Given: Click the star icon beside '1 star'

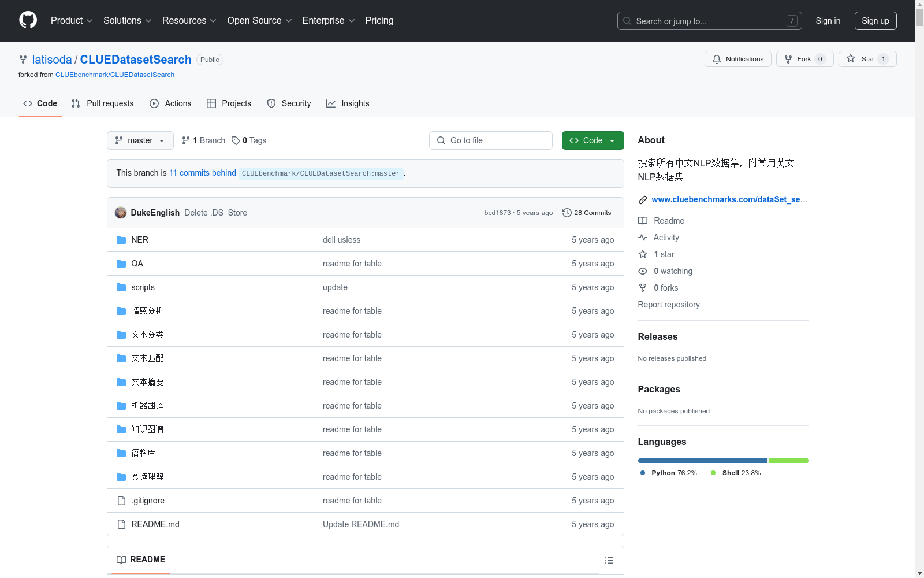Looking at the screenshot, I should 643,254.
